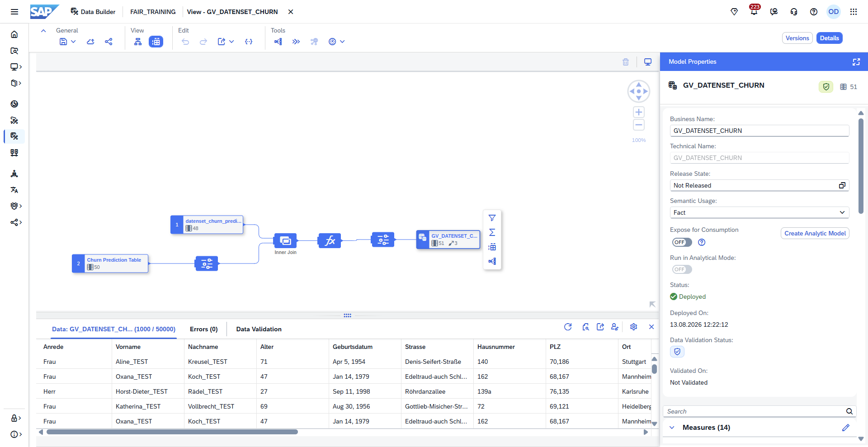Image resolution: width=868 pixels, height=447 pixels.
Task: Zoom in on the diagram canvas
Action: click(x=639, y=112)
